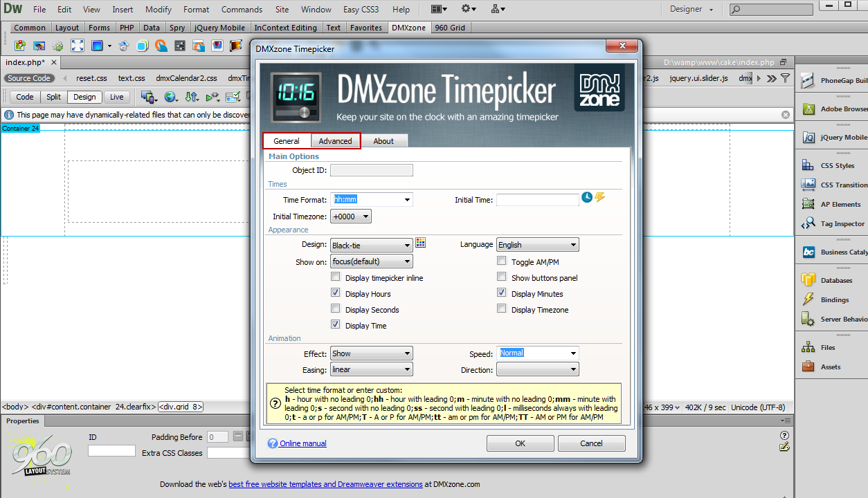
Task: Open the Business Catalyst panel
Action: point(833,252)
